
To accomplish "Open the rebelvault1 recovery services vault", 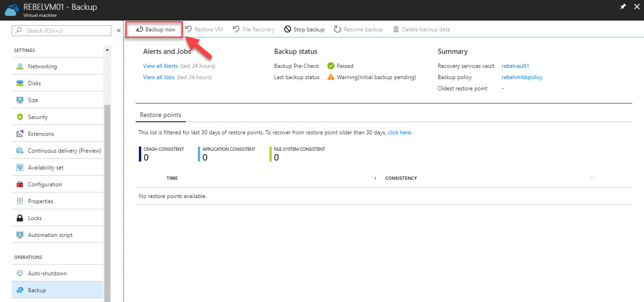I will [515, 66].
